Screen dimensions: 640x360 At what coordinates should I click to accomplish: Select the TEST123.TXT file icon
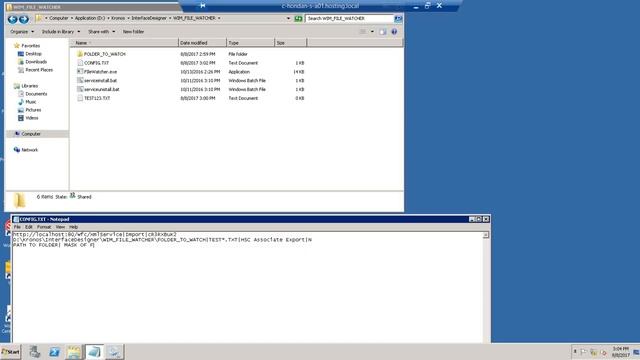click(x=80, y=98)
